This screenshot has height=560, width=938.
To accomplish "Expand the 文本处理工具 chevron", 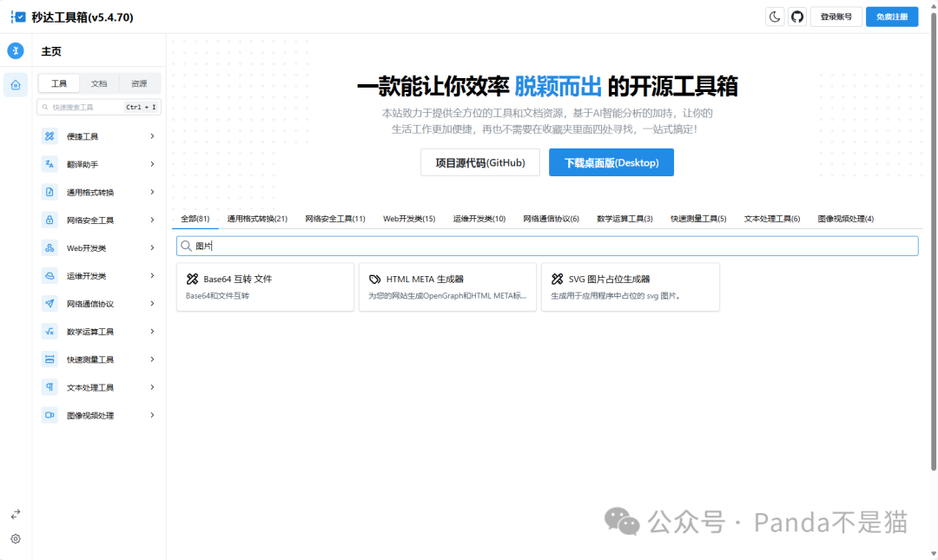I will [153, 387].
